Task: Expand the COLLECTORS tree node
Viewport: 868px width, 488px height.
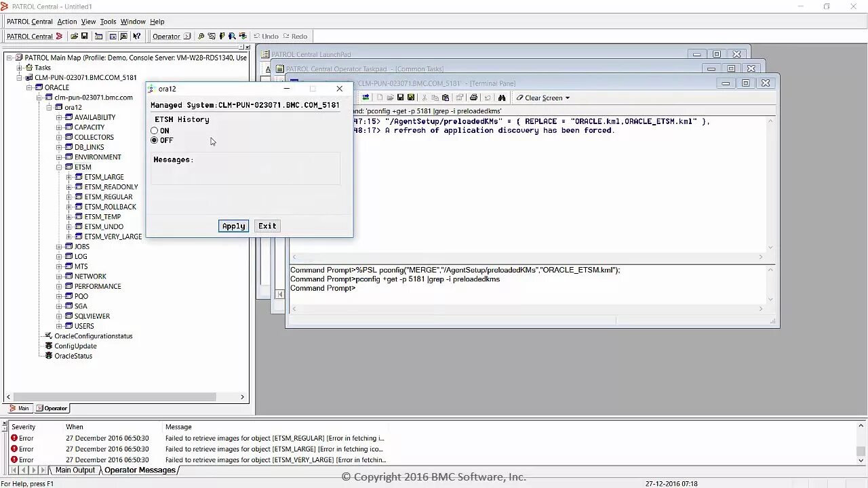Action: [x=59, y=137]
